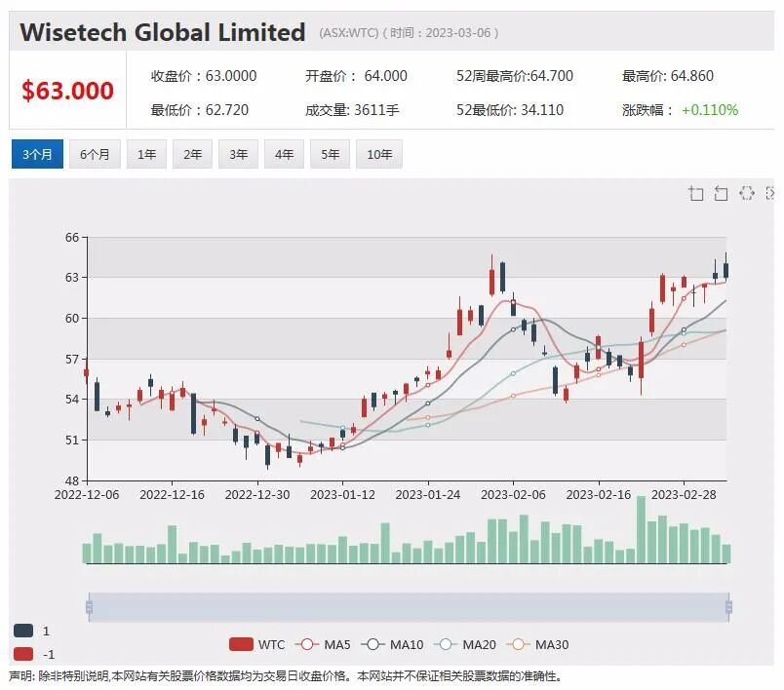Click the 最低价：62.720 text
Viewport: 784px width, 690px height.
coord(200,110)
